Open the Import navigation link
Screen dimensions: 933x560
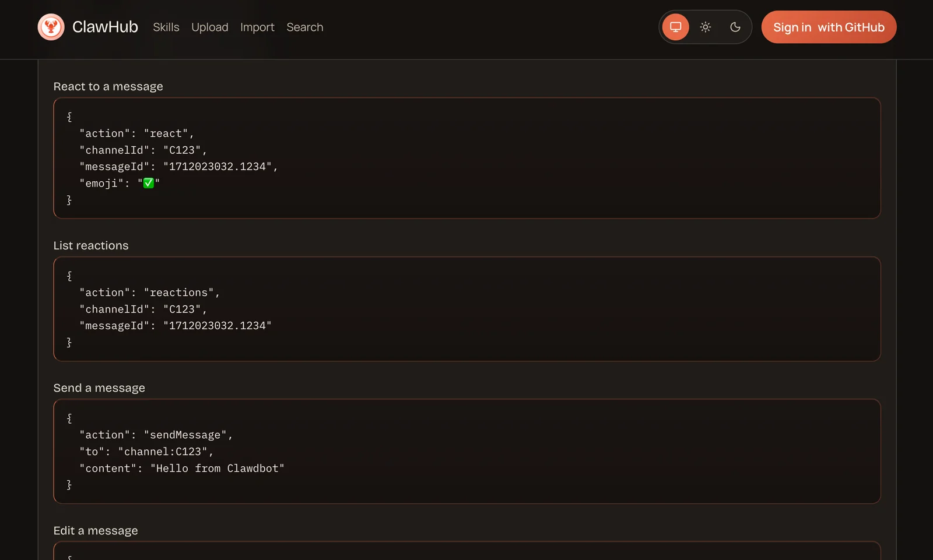tap(257, 27)
